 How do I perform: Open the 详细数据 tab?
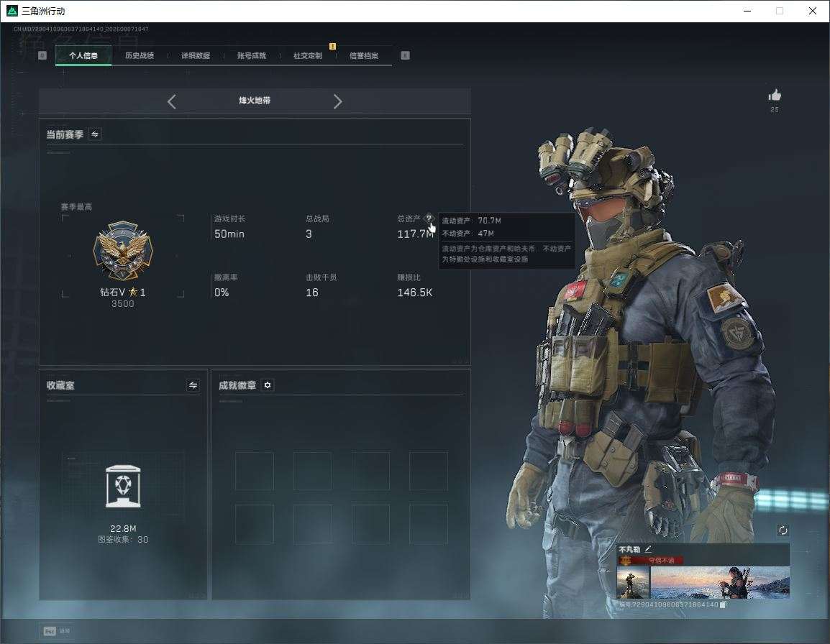pyautogui.click(x=196, y=55)
